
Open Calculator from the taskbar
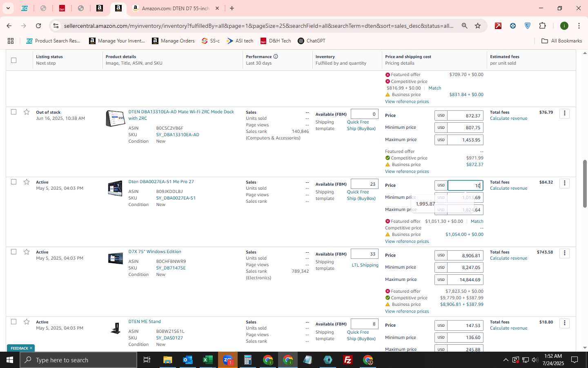pyautogui.click(x=247, y=360)
